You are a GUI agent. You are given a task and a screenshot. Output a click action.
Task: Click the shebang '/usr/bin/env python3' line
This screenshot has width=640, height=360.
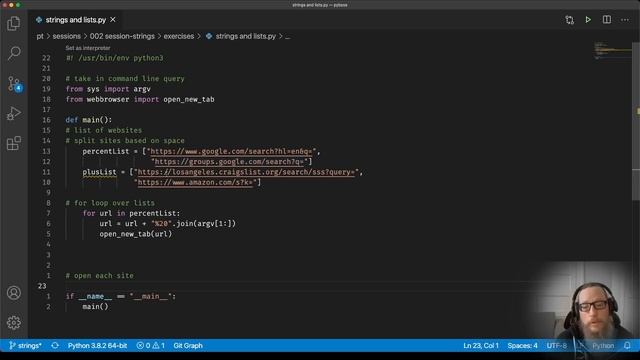tap(114, 58)
